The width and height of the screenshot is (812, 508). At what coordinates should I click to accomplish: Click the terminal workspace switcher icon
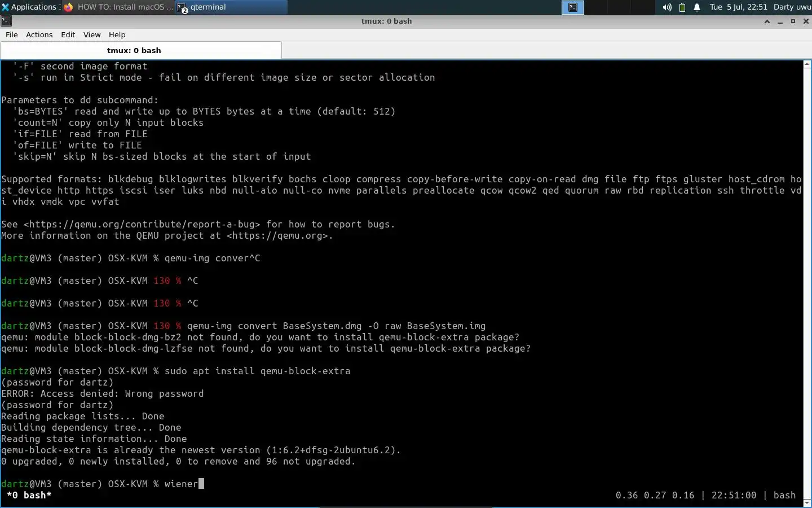(572, 7)
